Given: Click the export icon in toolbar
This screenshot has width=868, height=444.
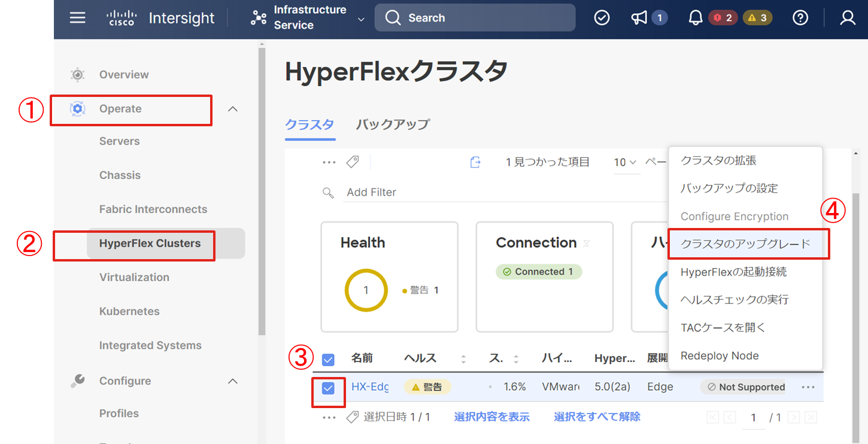Looking at the screenshot, I should (475, 162).
